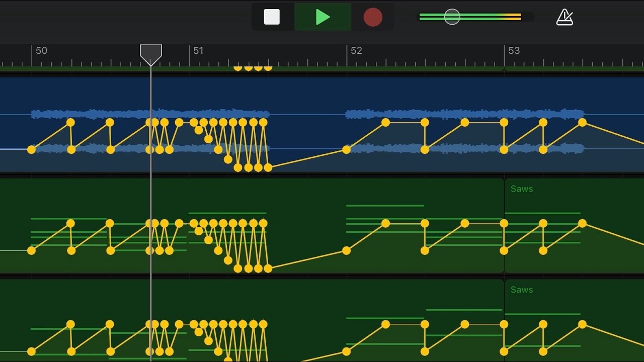The width and height of the screenshot is (644, 362).
Task: Select the Saws region label in the bottom track
Action: (x=522, y=290)
